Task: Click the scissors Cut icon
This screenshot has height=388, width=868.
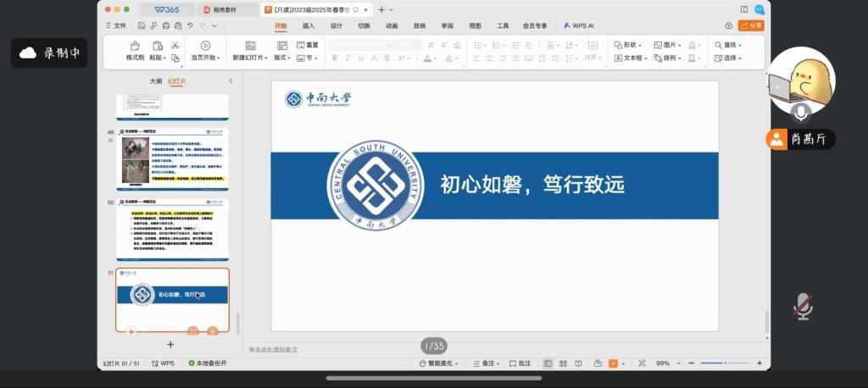Action: (x=175, y=45)
